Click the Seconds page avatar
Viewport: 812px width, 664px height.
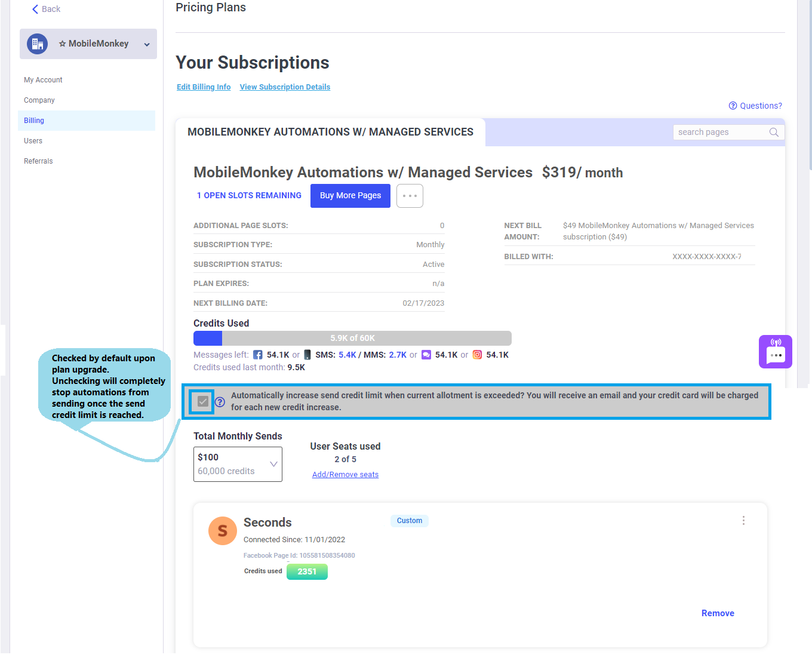pyautogui.click(x=223, y=531)
